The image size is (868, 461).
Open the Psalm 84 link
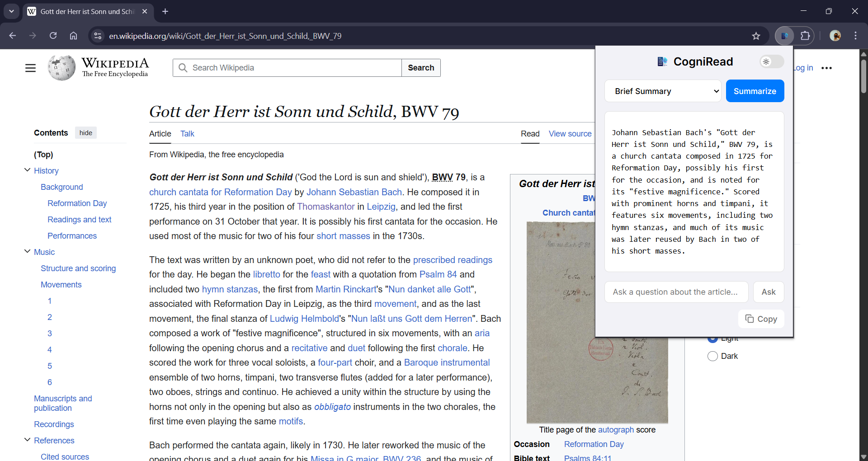[438, 274]
